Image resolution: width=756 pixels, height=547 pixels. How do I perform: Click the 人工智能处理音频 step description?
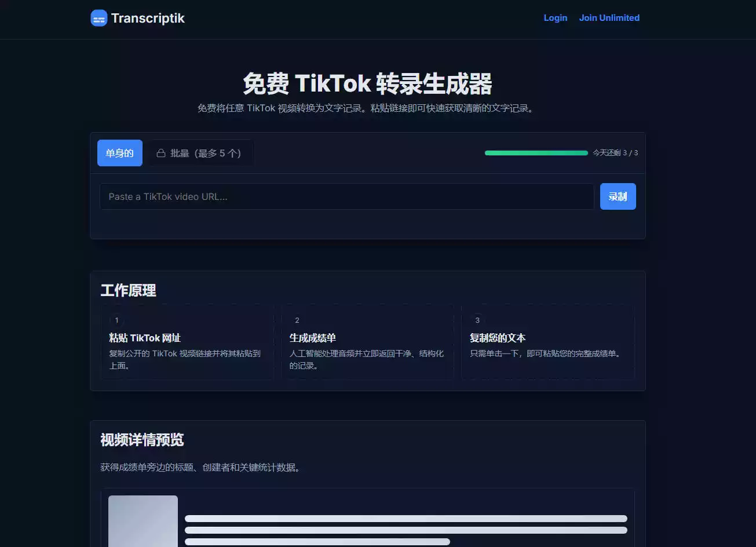367,359
